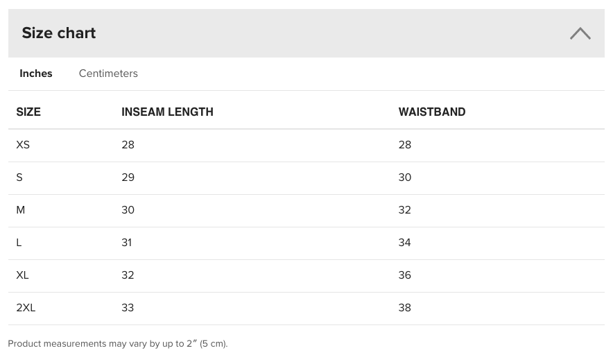
Task: Click the SIZE column header
Action: pos(28,112)
